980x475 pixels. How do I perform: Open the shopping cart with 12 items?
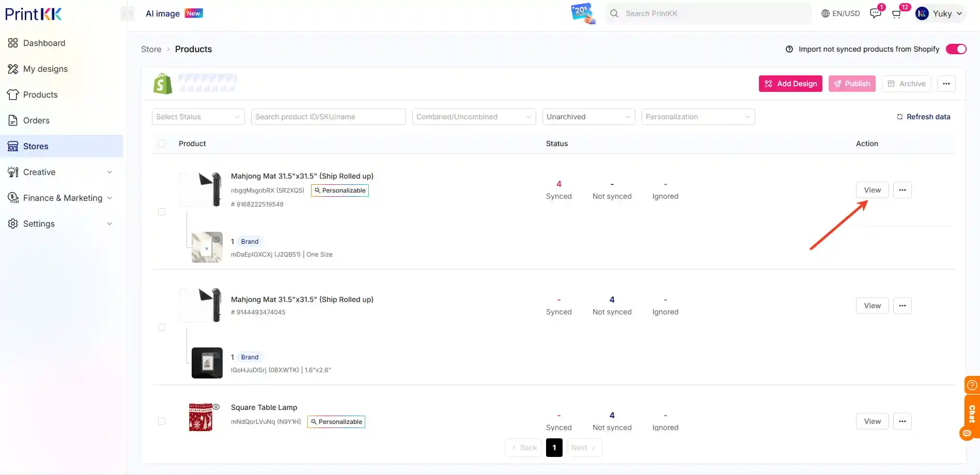coord(896,13)
